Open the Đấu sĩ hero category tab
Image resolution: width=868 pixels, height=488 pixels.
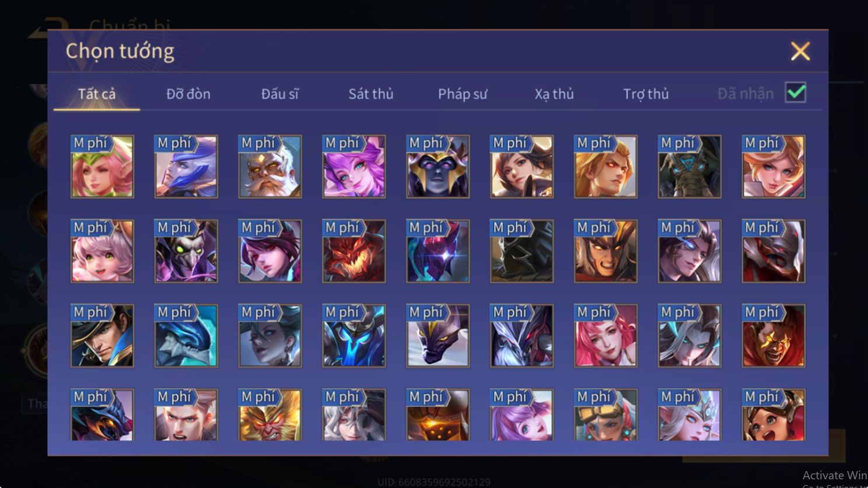pos(280,94)
